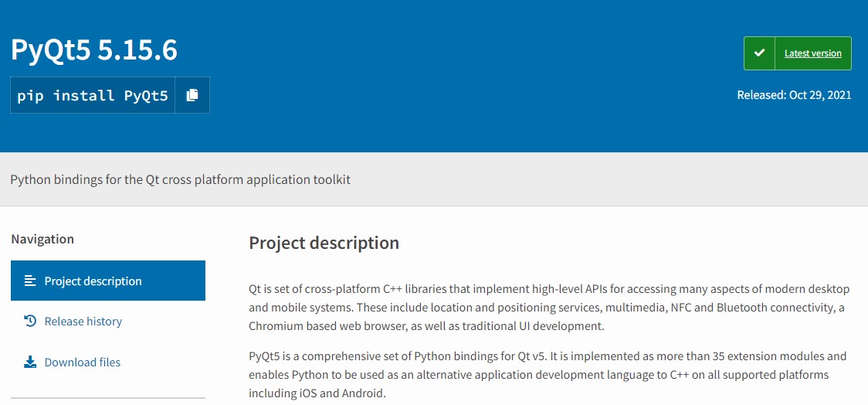Click the PyQt5 5.15.6 package title

point(94,50)
